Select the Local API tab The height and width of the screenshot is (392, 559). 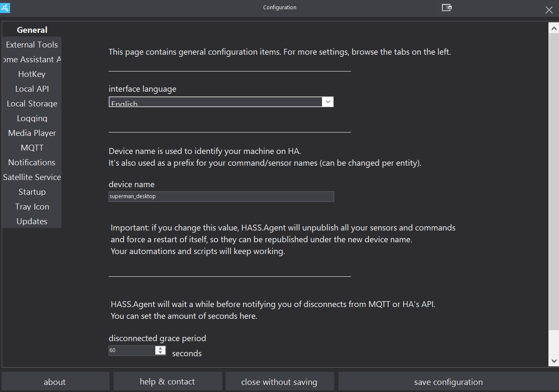click(32, 88)
